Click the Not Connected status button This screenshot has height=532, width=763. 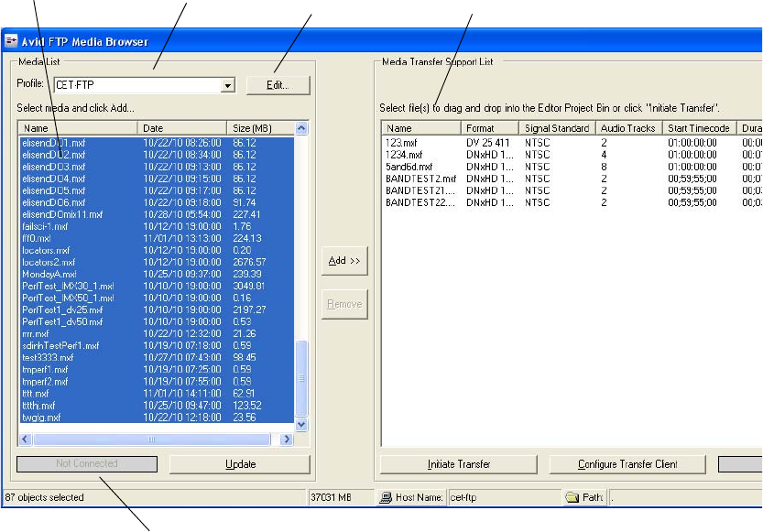[x=87, y=464]
